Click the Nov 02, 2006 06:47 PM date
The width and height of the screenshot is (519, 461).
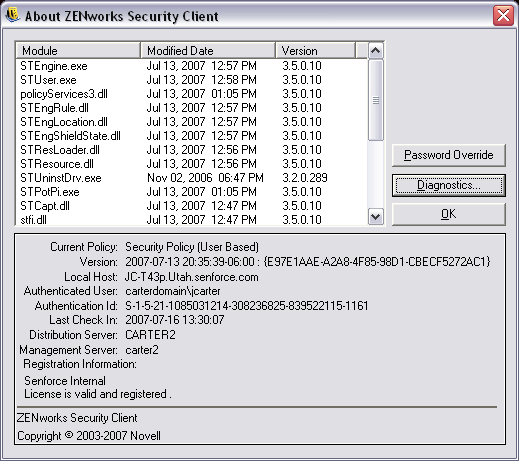(x=205, y=178)
